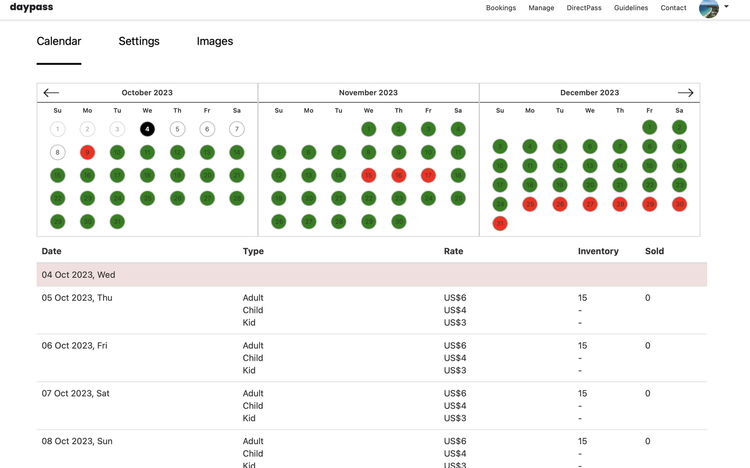Select the red November 15 date
750x468 pixels.
click(x=368, y=175)
